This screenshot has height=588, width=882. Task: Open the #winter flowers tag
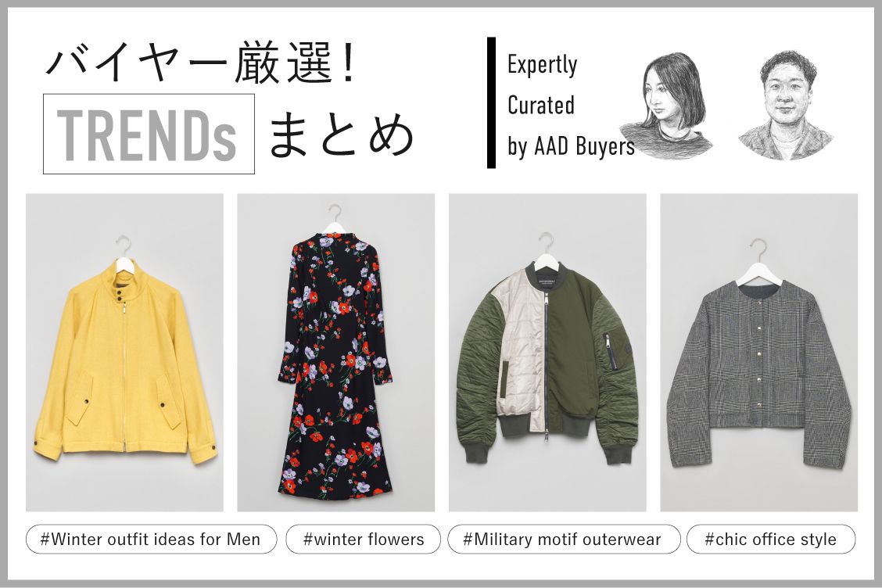point(364,539)
